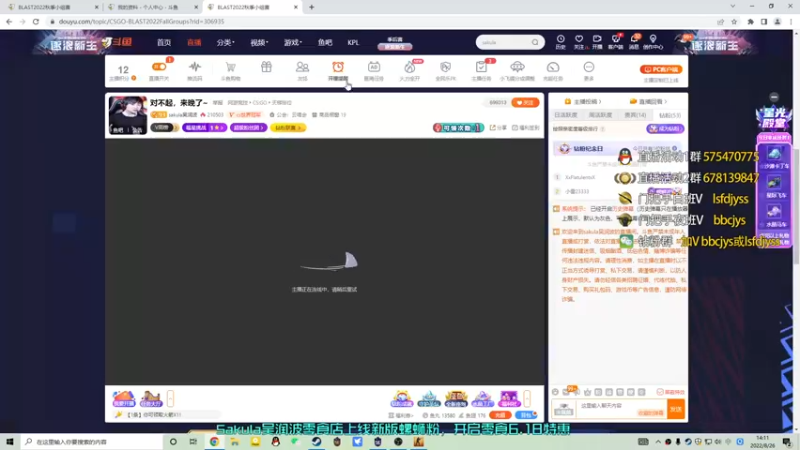Click the orange 发送 send button

(676, 409)
